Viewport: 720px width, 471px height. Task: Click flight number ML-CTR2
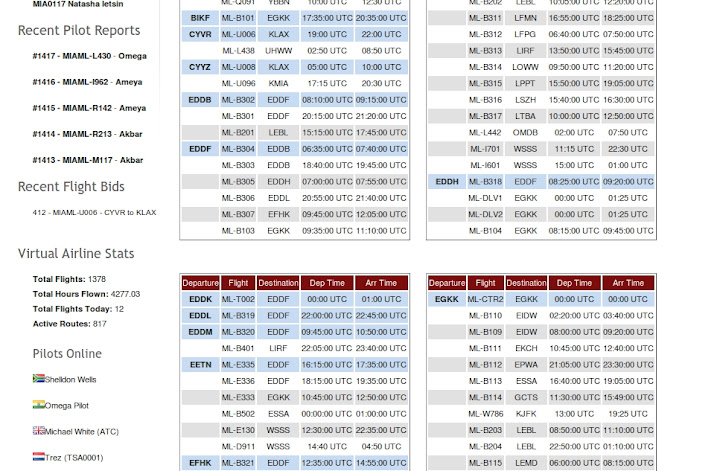tap(485, 299)
